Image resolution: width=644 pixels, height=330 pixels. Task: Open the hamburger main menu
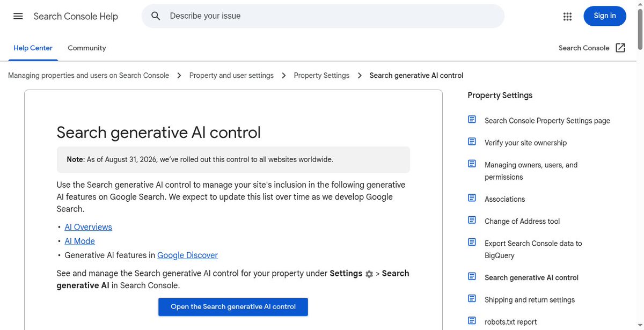click(18, 16)
